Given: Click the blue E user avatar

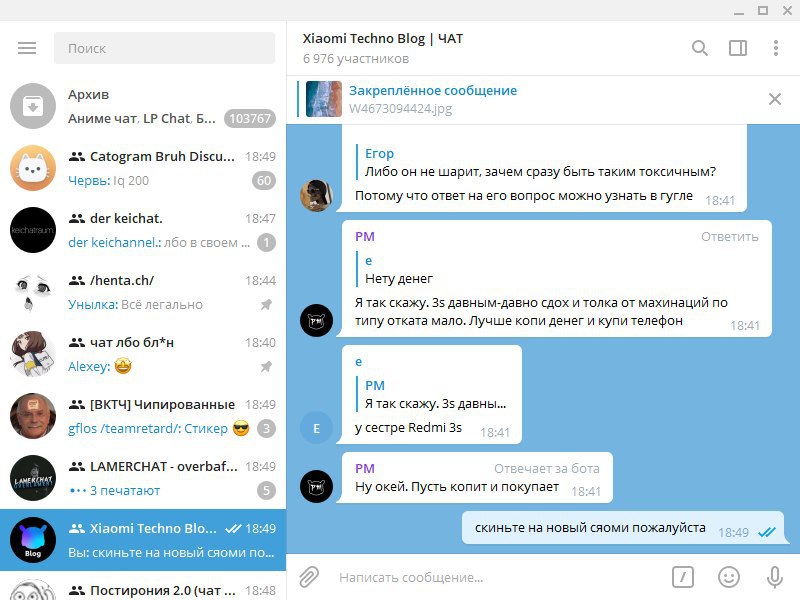Looking at the screenshot, I should [x=316, y=428].
